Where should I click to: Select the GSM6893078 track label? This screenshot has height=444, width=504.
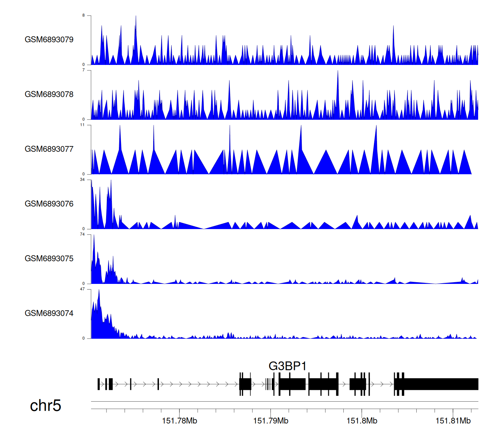coord(49,95)
